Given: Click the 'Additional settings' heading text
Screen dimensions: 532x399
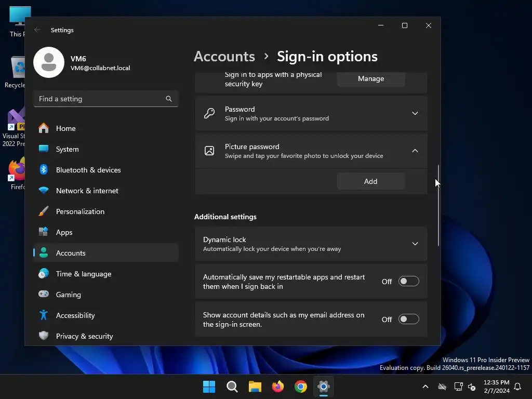Looking at the screenshot, I should point(225,217).
